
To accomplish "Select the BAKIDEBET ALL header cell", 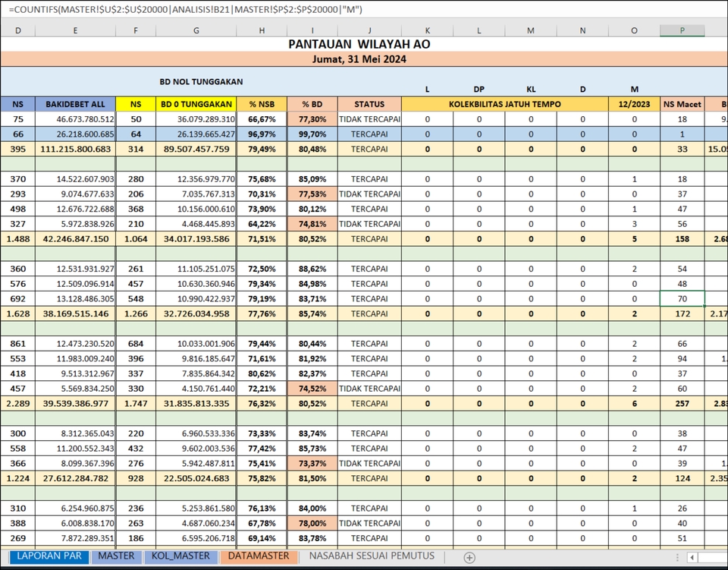I will pyautogui.click(x=75, y=104).
